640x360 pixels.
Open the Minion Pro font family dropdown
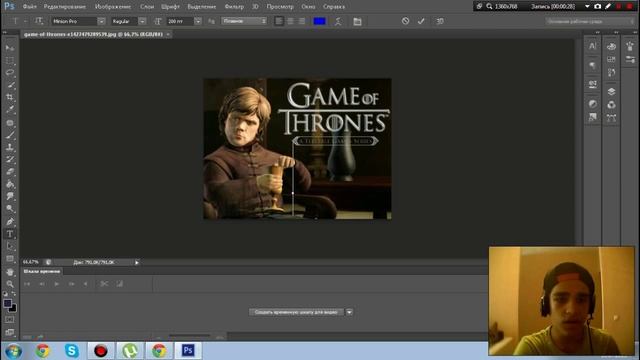[x=101, y=21]
